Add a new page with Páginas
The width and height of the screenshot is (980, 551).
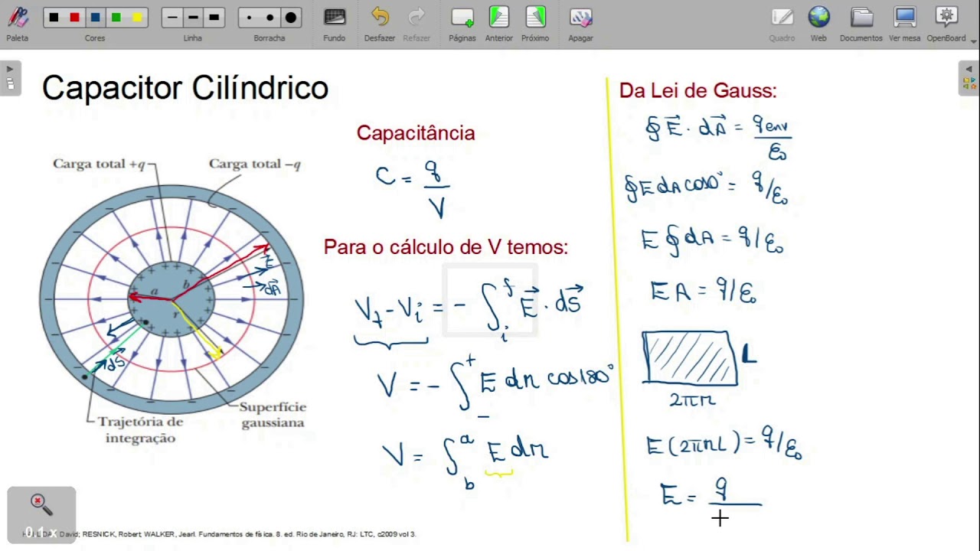coord(462,23)
